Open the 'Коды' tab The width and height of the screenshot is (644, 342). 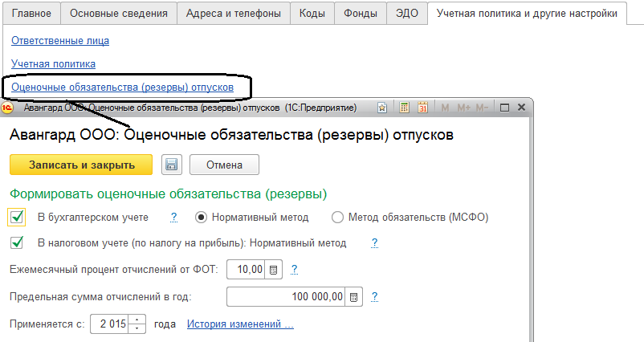(312, 13)
